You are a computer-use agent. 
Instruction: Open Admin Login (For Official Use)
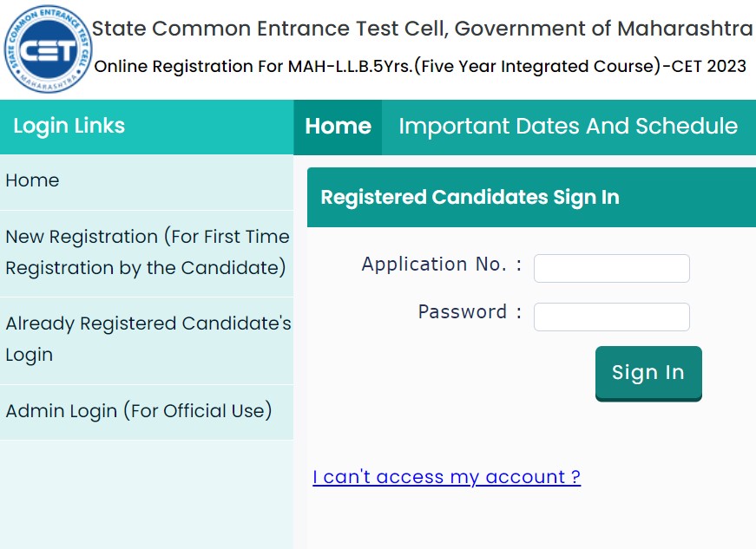click(139, 411)
